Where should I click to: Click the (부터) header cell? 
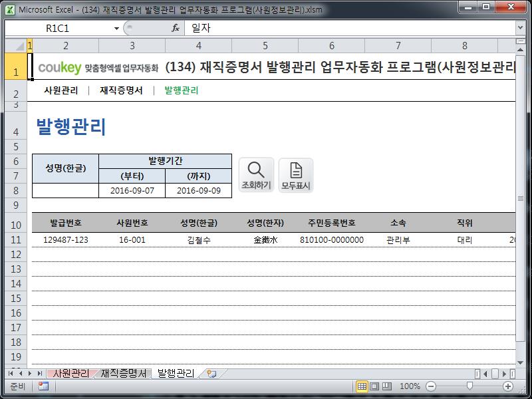click(132, 176)
